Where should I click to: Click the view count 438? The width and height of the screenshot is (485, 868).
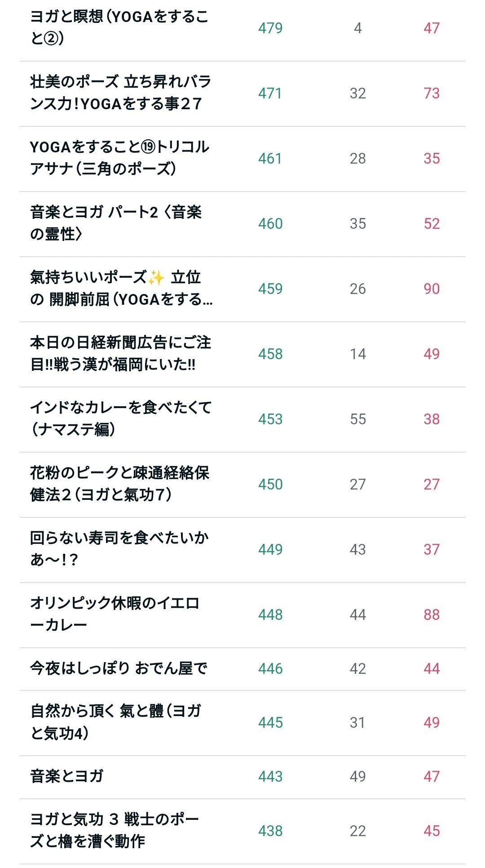270,831
